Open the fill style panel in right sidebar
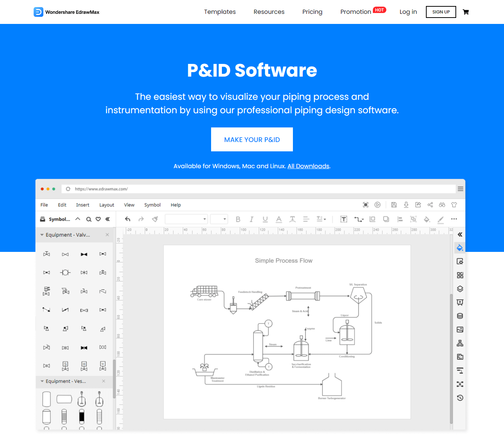Image resolution: width=504 pixels, height=435 pixels. 460,248
